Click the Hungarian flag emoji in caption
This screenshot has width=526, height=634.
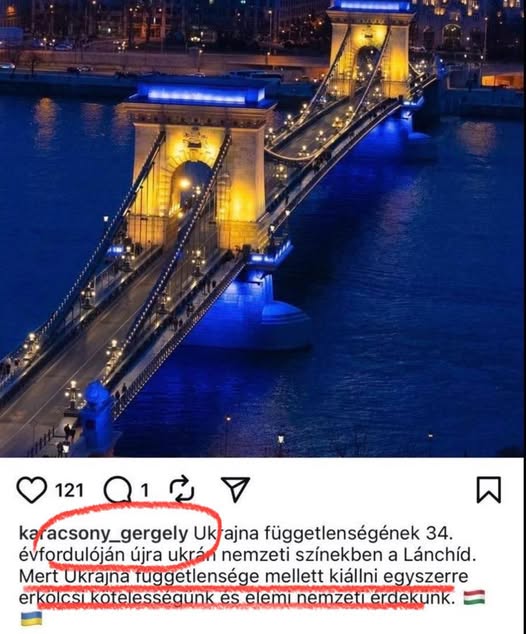click(x=474, y=597)
